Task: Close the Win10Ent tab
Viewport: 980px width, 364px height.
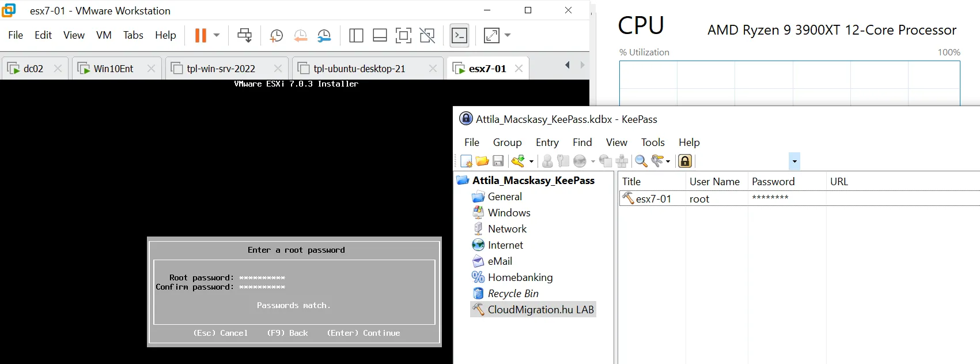Action: [x=151, y=69]
